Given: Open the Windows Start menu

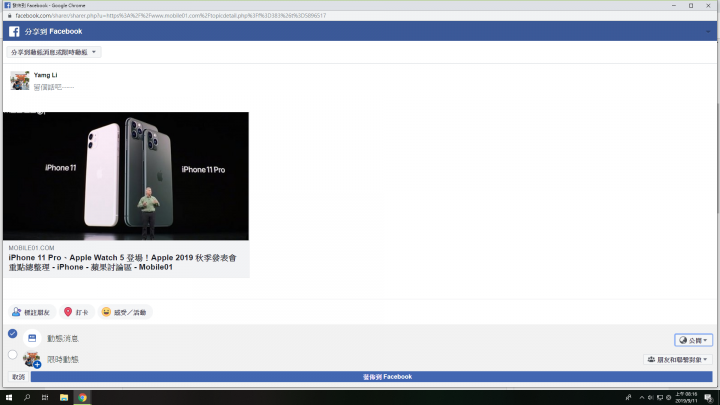Looking at the screenshot, I should [9, 398].
